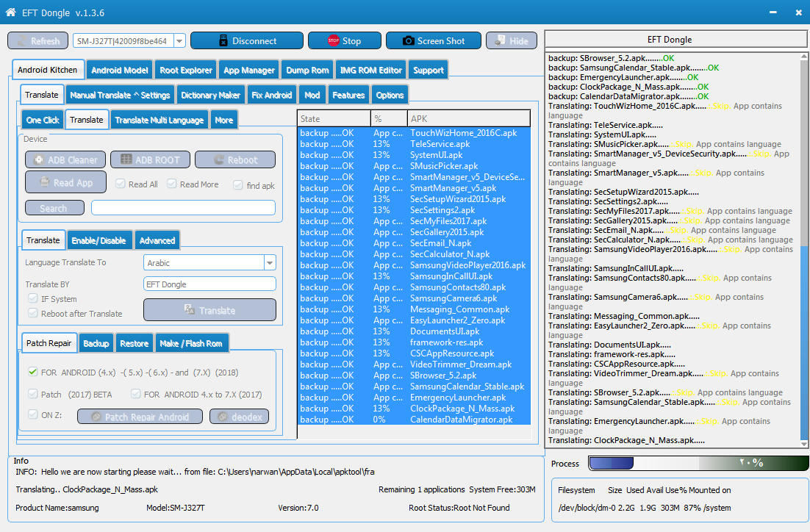Toggle the IF System checkbox
The height and width of the screenshot is (532, 810).
33,298
